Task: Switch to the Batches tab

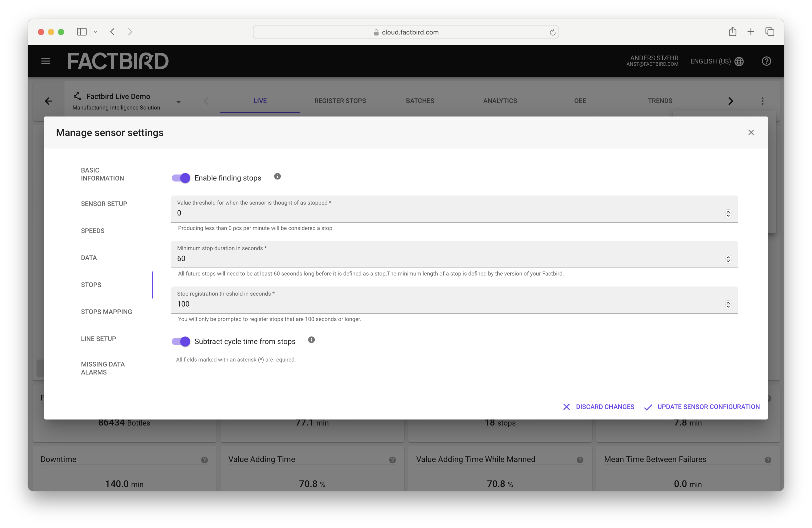Action: 420,101
